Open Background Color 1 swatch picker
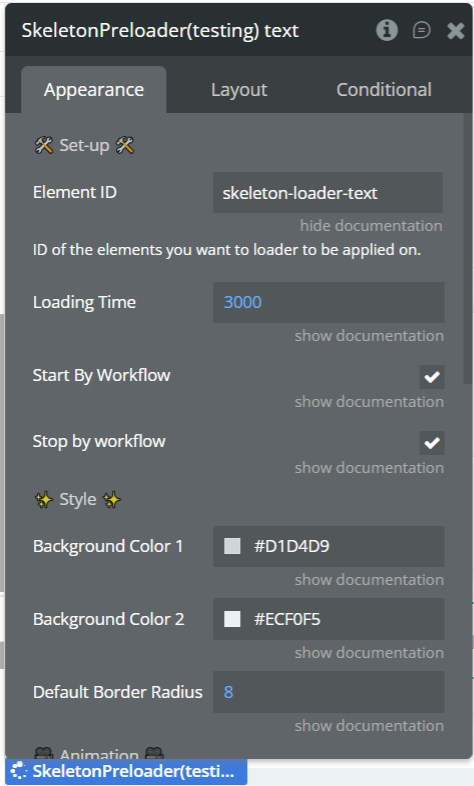This screenshot has width=474, height=786. point(232,546)
